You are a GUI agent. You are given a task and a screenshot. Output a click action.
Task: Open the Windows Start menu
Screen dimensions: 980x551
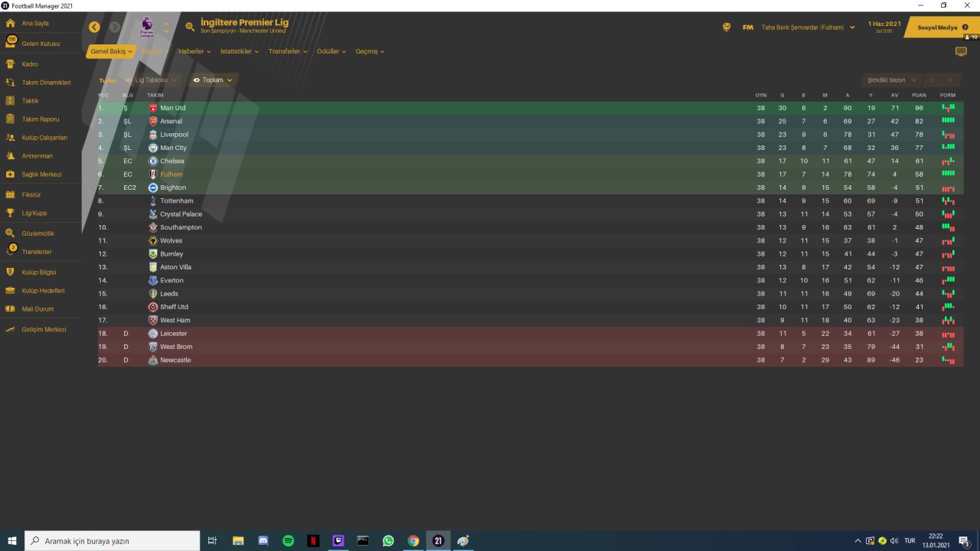point(12,541)
